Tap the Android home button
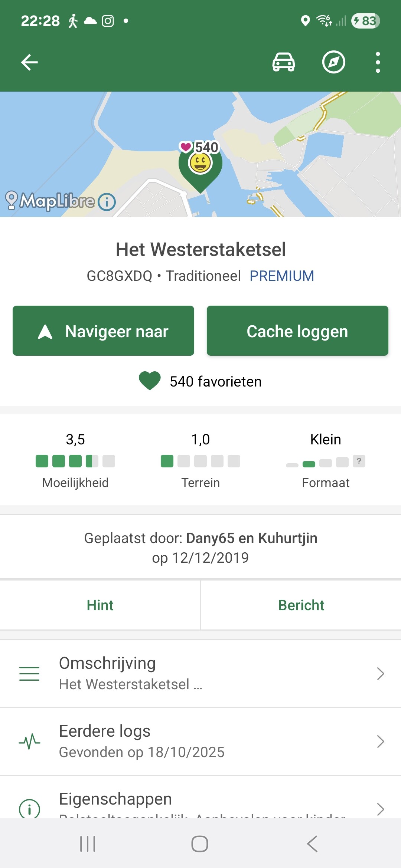 click(x=200, y=844)
